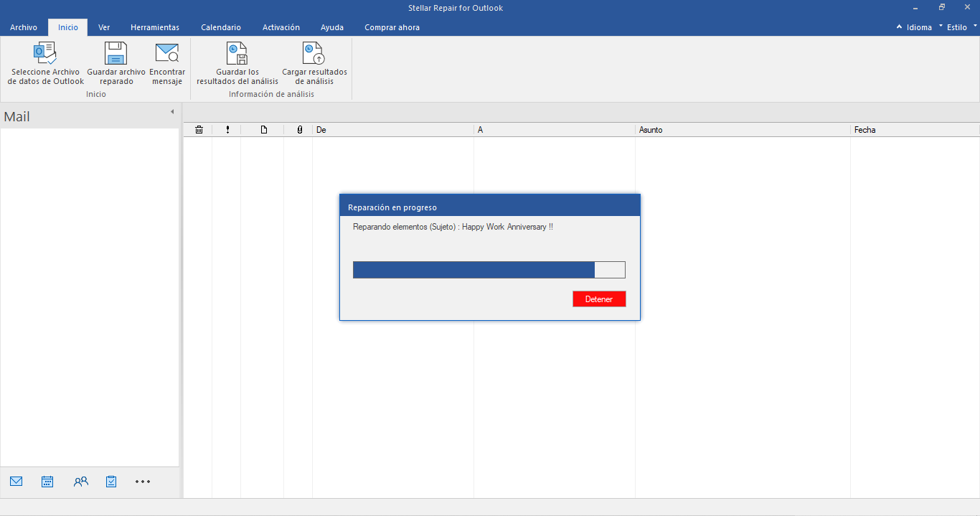The width and height of the screenshot is (980, 516).
Task: Collapse the Mail panel with the arrow
Action: pyautogui.click(x=172, y=112)
